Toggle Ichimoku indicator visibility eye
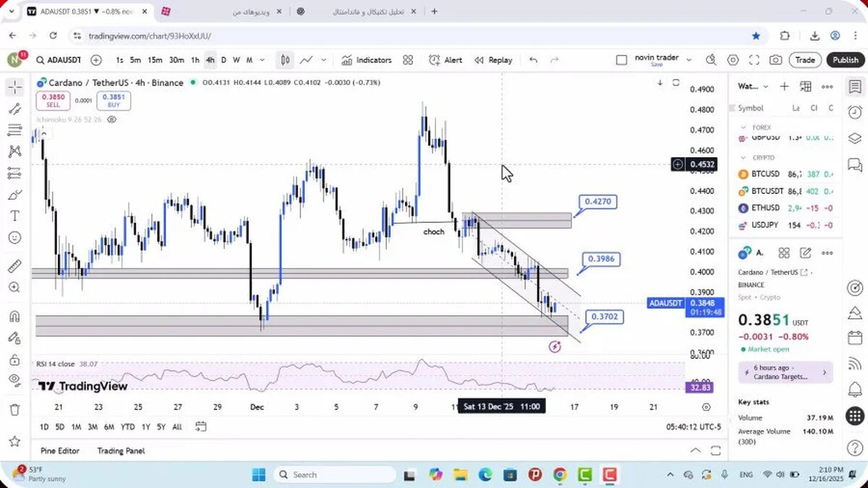The width and height of the screenshot is (868, 488). (112, 119)
